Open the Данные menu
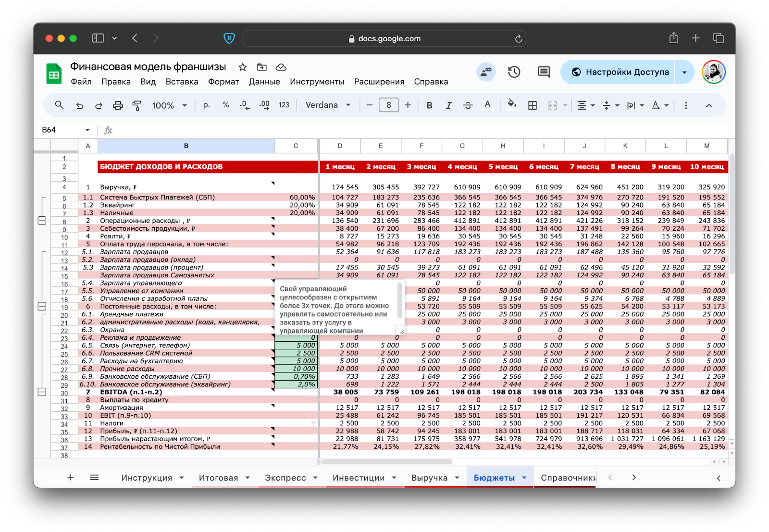 click(x=264, y=82)
